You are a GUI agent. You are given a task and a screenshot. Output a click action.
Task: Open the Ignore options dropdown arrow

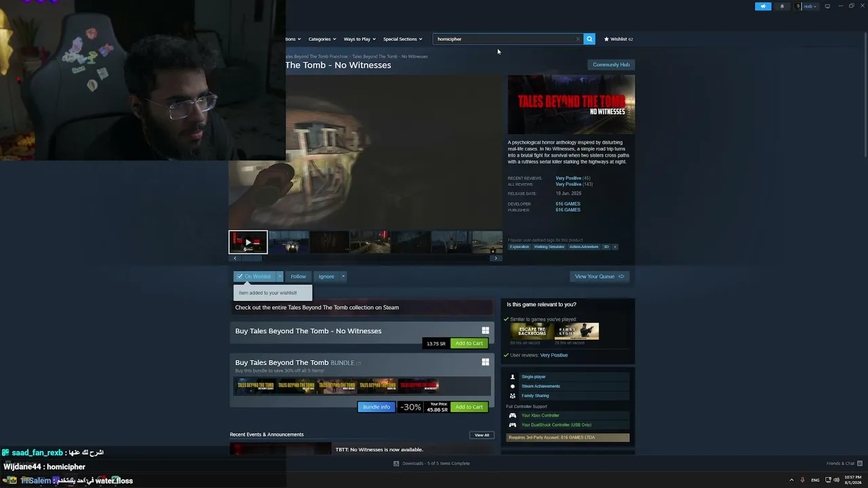[343, 277]
